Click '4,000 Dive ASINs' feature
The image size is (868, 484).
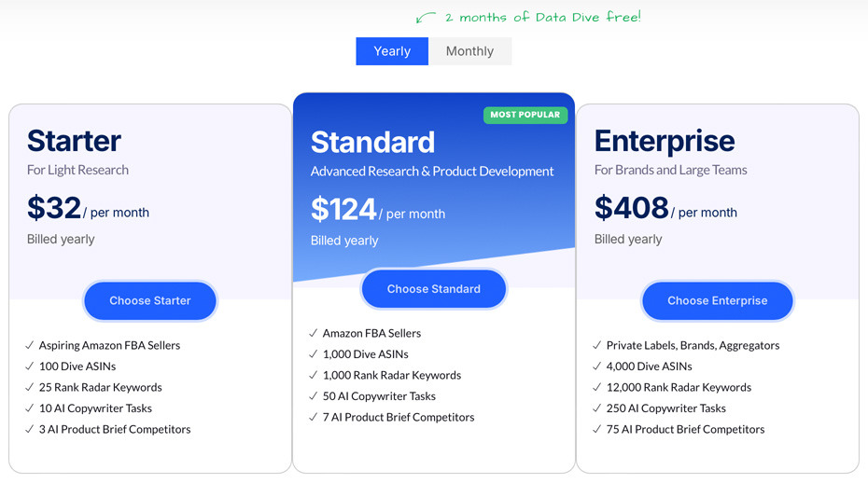click(x=650, y=366)
